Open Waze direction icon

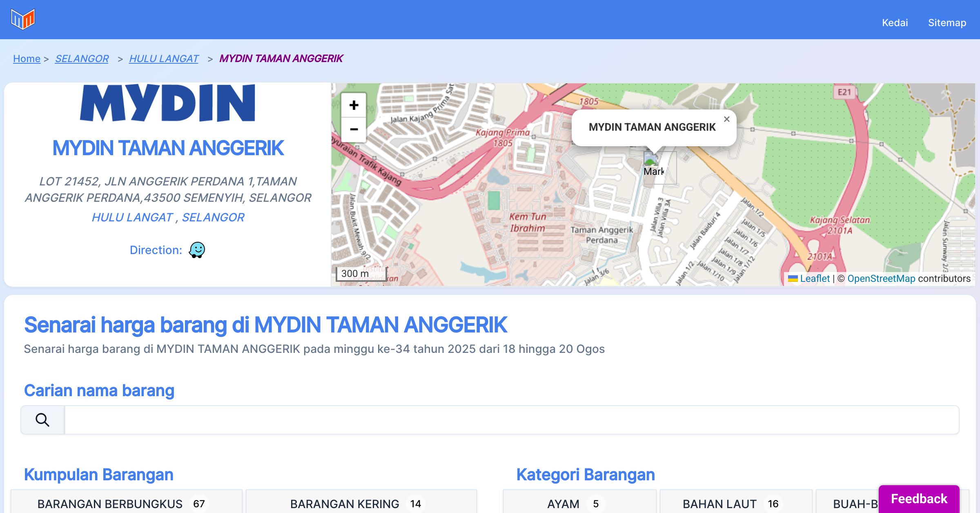tap(197, 250)
